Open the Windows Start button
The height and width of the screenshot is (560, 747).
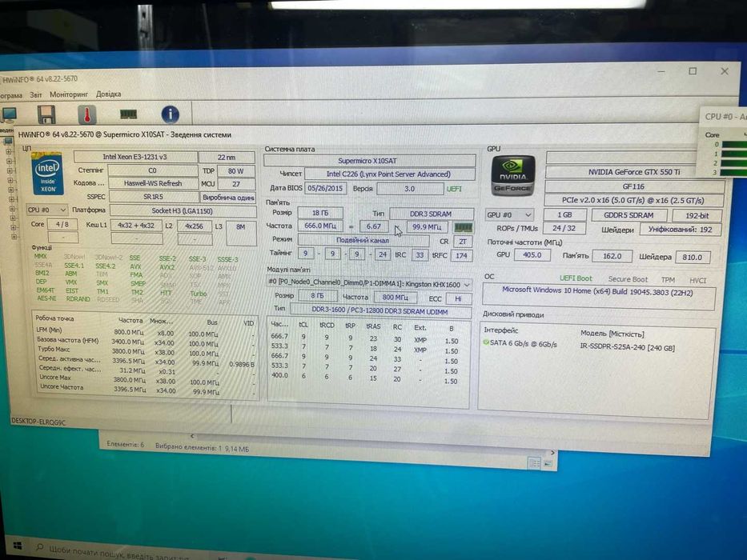pos(18,546)
